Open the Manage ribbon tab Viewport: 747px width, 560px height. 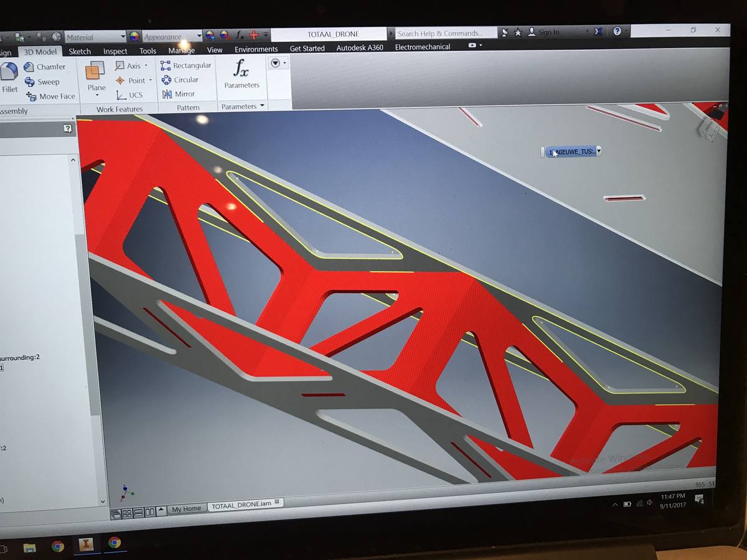pyautogui.click(x=181, y=50)
